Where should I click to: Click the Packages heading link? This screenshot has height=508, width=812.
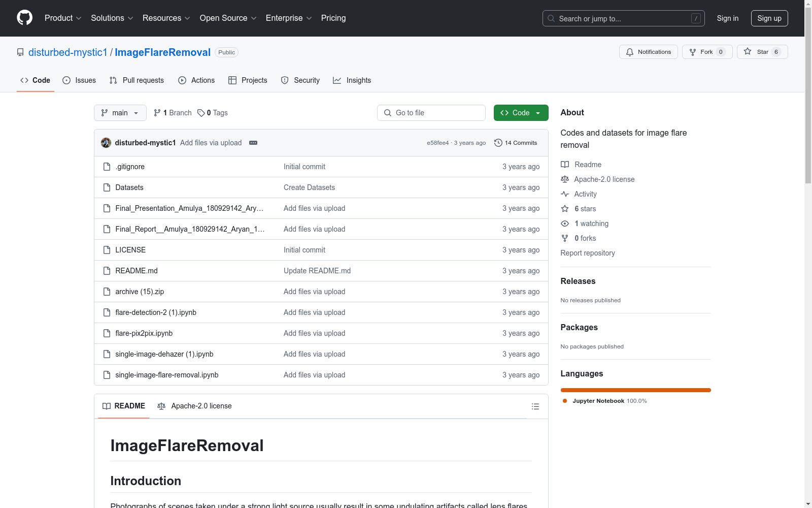point(579,327)
